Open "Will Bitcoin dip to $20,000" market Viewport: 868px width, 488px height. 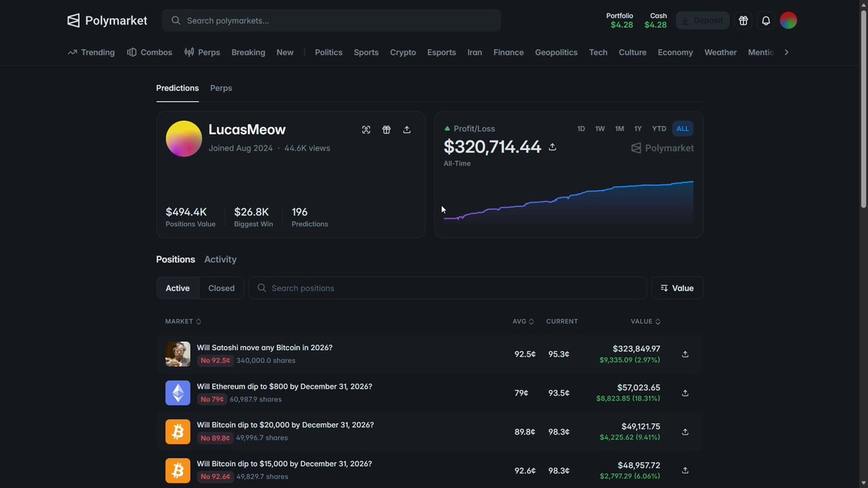click(285, 425)
